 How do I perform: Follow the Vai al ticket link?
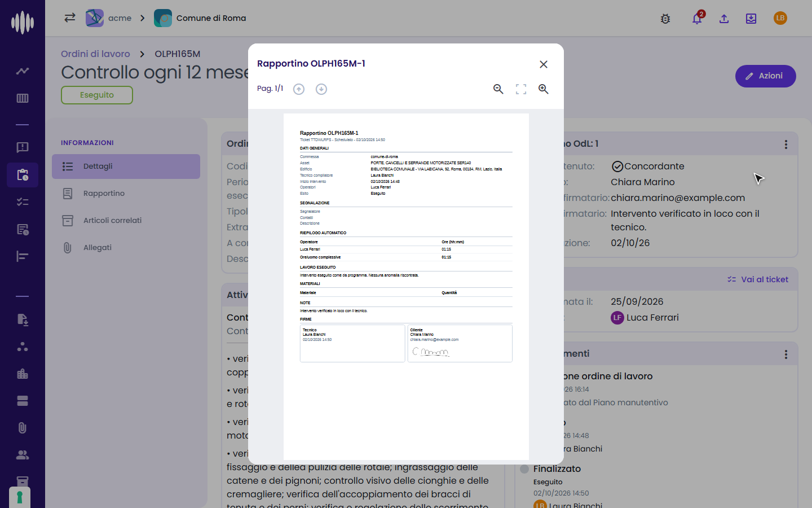point(758,279)
